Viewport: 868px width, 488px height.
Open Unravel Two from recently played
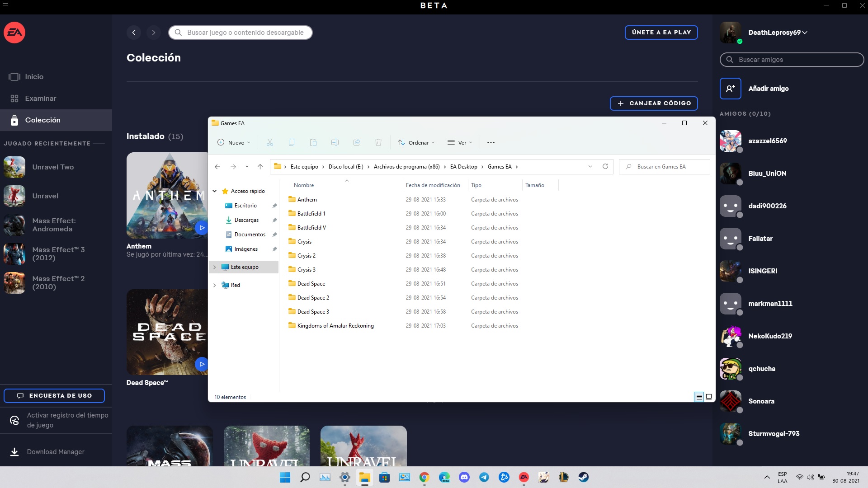(56, 167)
